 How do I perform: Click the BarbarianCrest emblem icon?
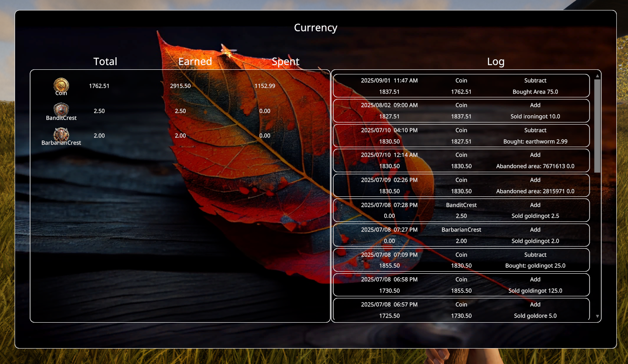click(x=61, y=135)
